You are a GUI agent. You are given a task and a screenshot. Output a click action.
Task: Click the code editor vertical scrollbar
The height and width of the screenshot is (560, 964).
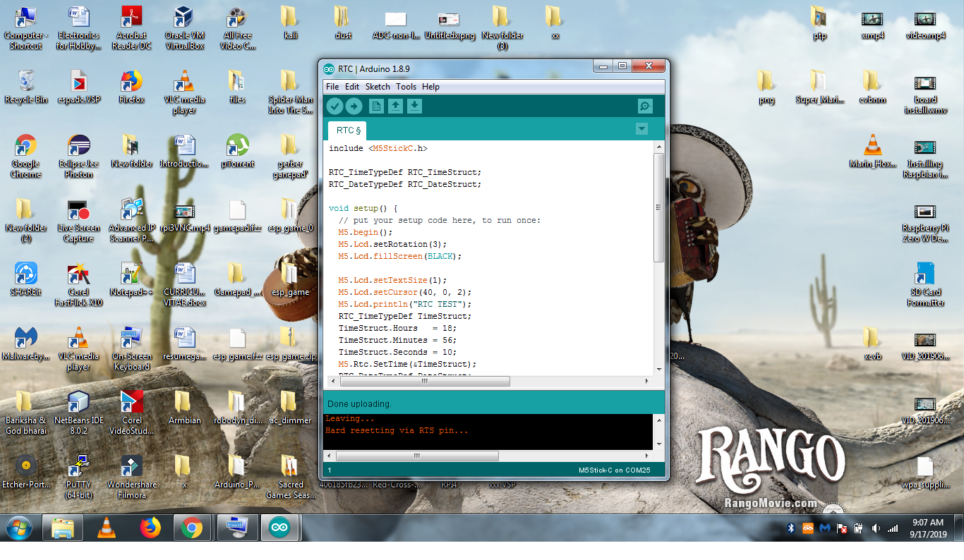point(658,207)
